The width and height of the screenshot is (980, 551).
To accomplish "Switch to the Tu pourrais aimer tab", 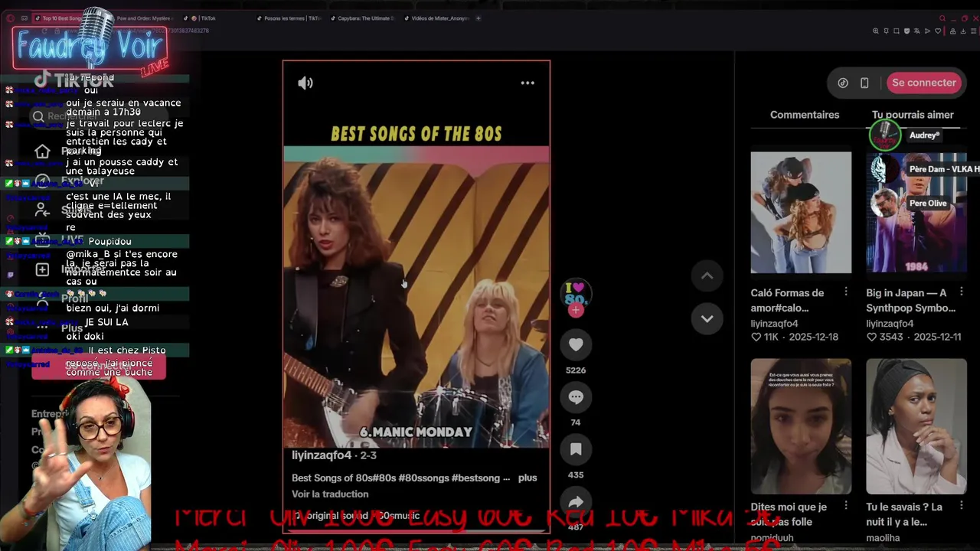I will point(913,115).
